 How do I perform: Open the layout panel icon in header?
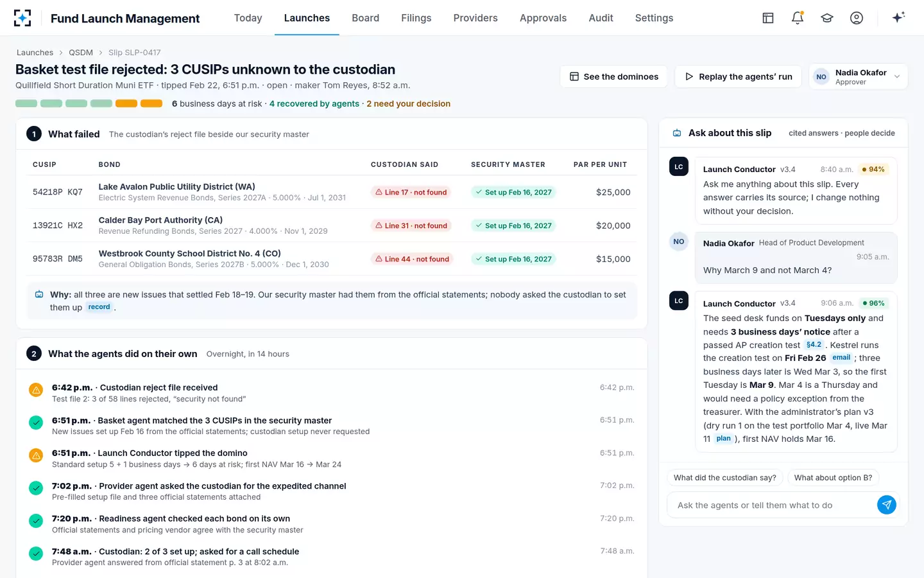(x=768, y=18)
